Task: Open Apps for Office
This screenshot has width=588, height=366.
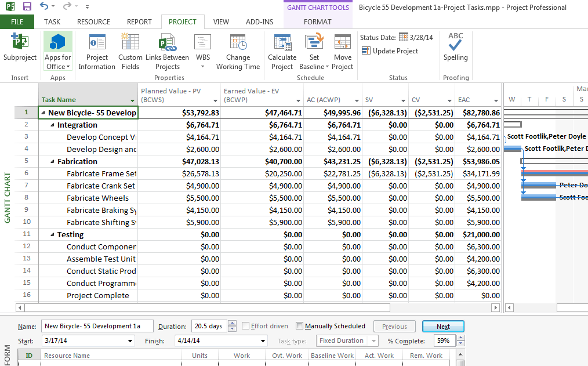Action: click(x=58, y=52)
